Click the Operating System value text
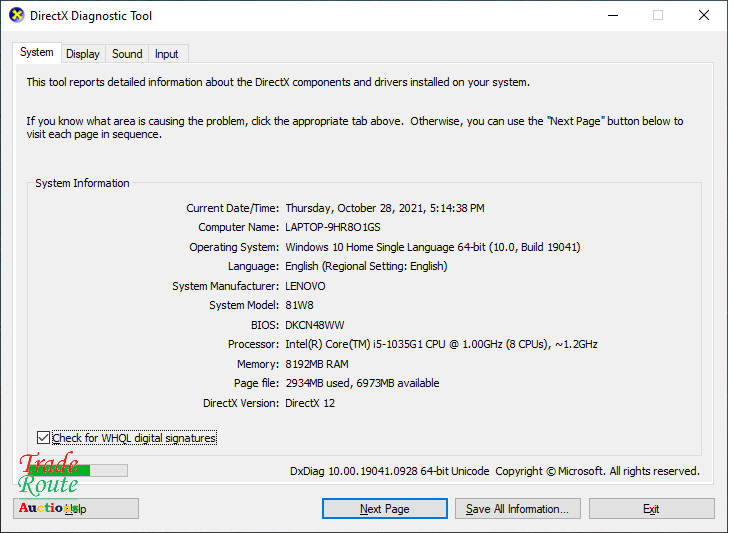Viewport: 734px width, 533px height. [432, 247]
